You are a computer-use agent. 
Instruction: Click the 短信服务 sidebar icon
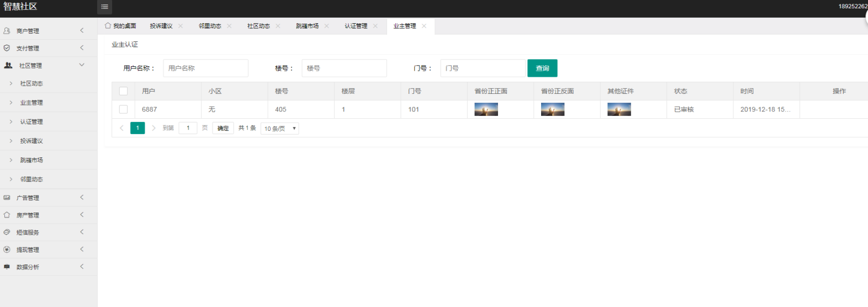tap(7, 232)
